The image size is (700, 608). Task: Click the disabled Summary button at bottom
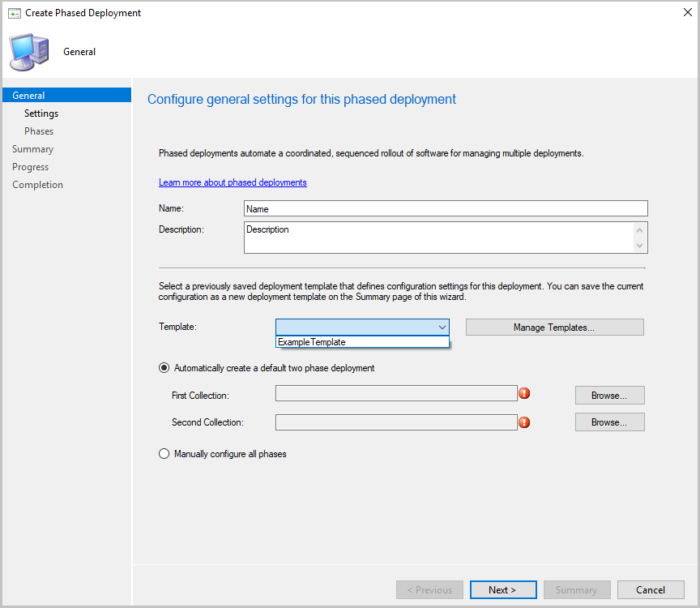577,589
